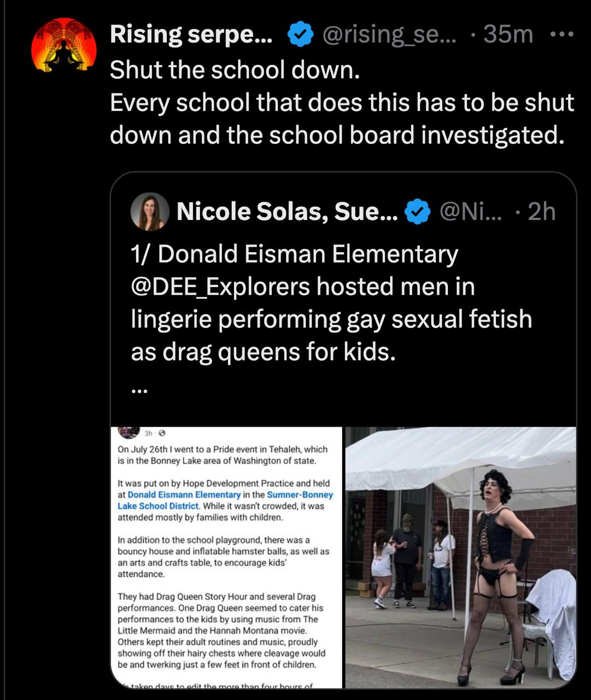Screen dimensions: 591x700
Task: Open Nicole Solas, Sue... display name
Action: click(x=287, y=212)
